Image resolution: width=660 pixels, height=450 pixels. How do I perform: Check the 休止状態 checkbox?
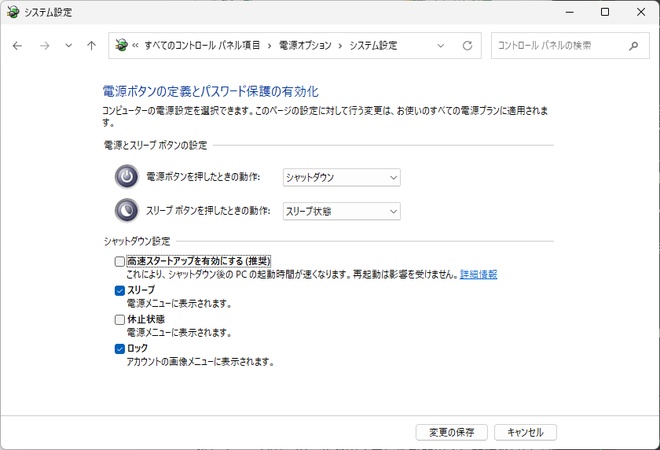click(x=120, y=320)
